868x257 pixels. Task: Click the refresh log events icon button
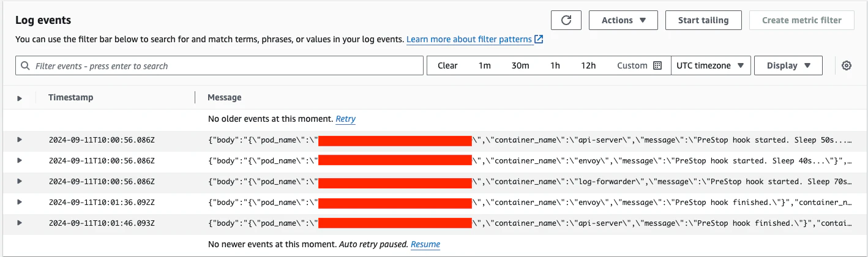(x=566, y=20)
